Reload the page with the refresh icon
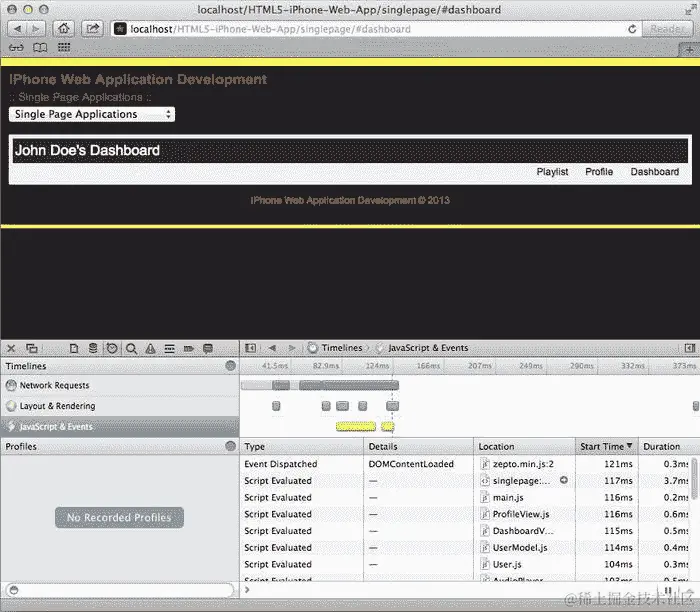Image resolution: width=700 pixels, height=612 pixels. (x=632, y=29)
